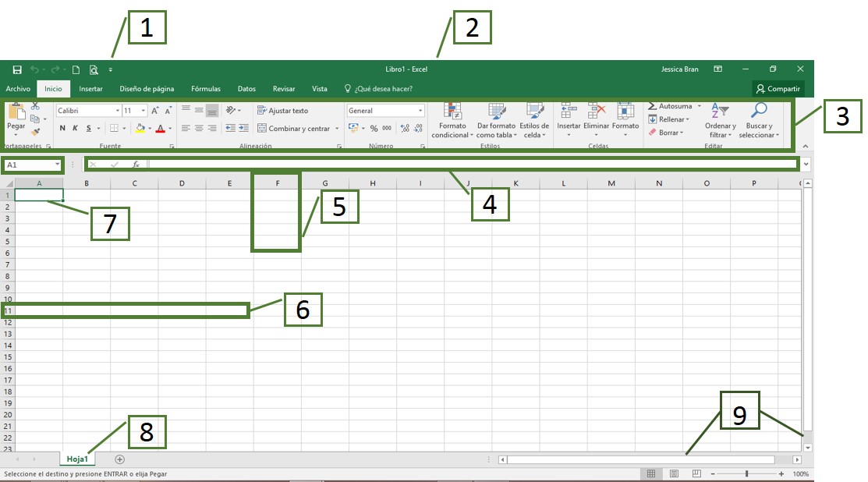Switch to Normal view in status bar

(651, 473)
